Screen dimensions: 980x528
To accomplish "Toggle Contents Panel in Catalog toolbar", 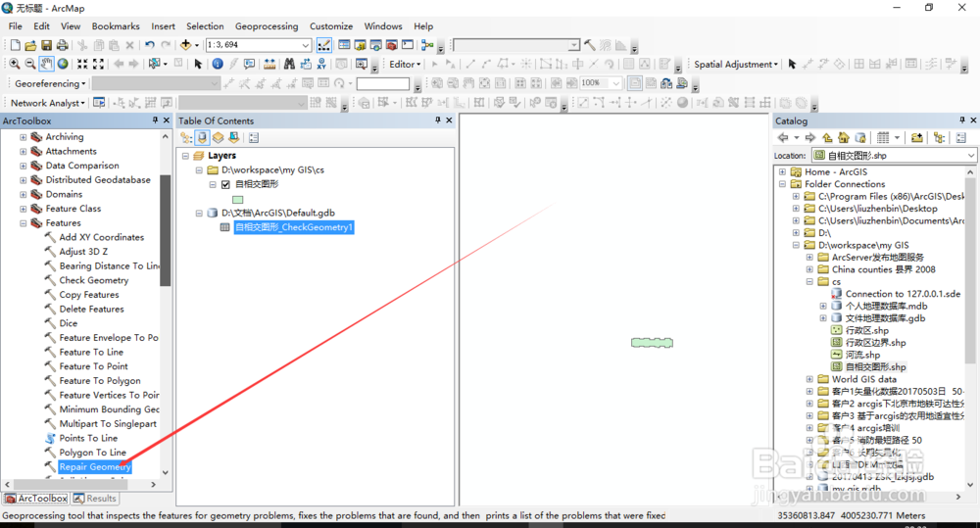I will 940,138.
